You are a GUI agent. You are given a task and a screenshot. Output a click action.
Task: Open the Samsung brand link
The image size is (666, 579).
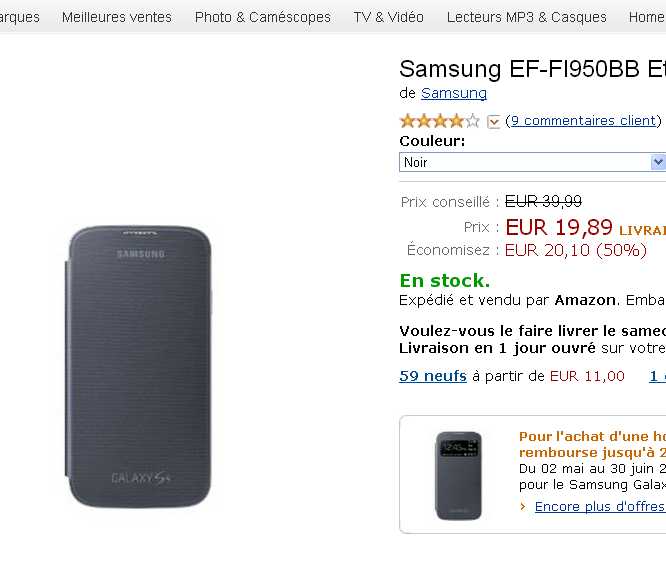coord(454,93)
